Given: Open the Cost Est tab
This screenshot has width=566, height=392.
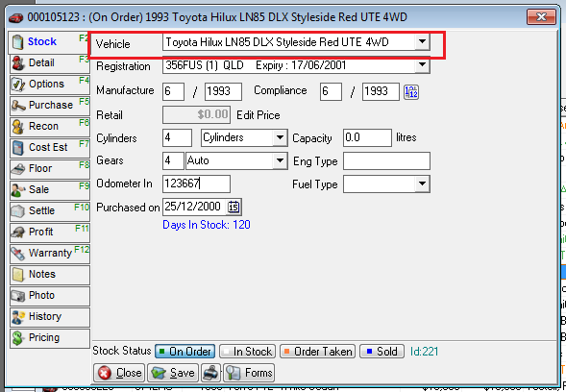Looking at the screenshot, I should (49, 148).
